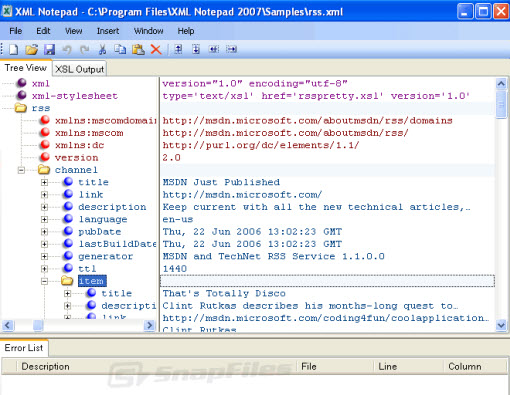Delete the node with the red X icon
The height and width of the screenshot is (395, 510).
(x=156, y=49)
